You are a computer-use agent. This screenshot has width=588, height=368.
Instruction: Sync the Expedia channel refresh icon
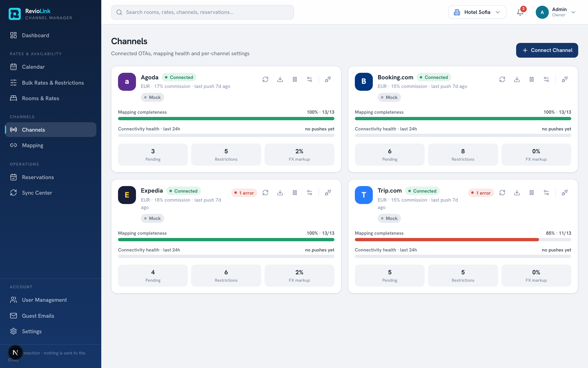coord(265,193)
